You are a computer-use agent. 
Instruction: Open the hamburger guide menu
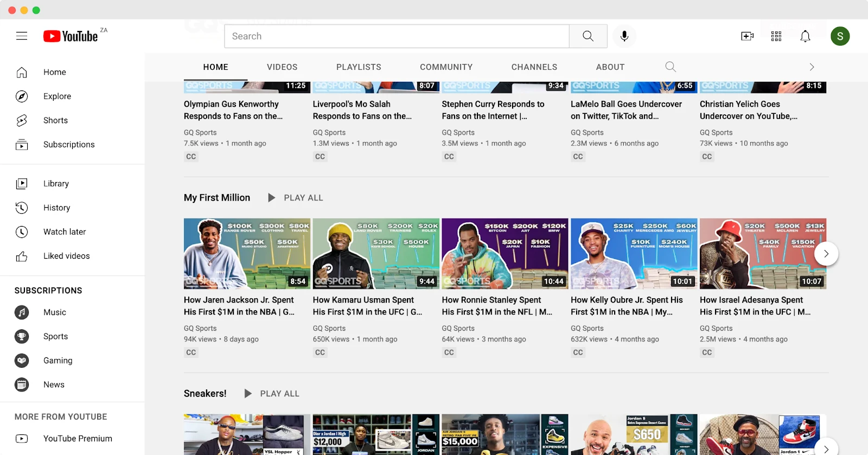22,36
